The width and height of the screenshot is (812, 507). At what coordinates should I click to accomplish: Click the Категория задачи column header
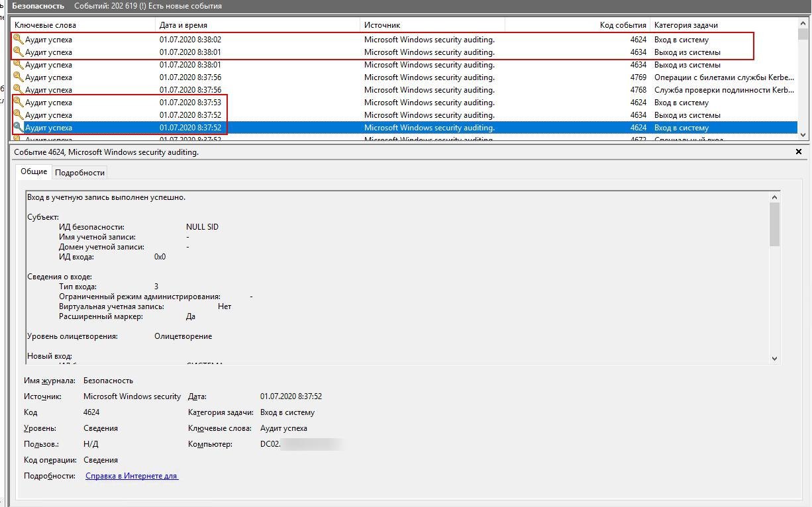pyautogui.click(x=723, y=25)
